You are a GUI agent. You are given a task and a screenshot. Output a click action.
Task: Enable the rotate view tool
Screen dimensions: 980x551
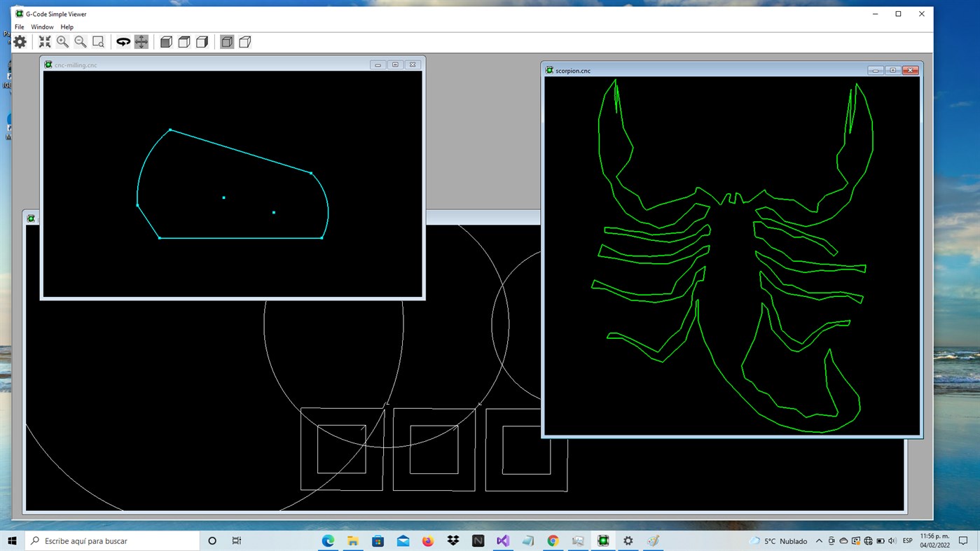pyautogui.click(x=122, y=41)
